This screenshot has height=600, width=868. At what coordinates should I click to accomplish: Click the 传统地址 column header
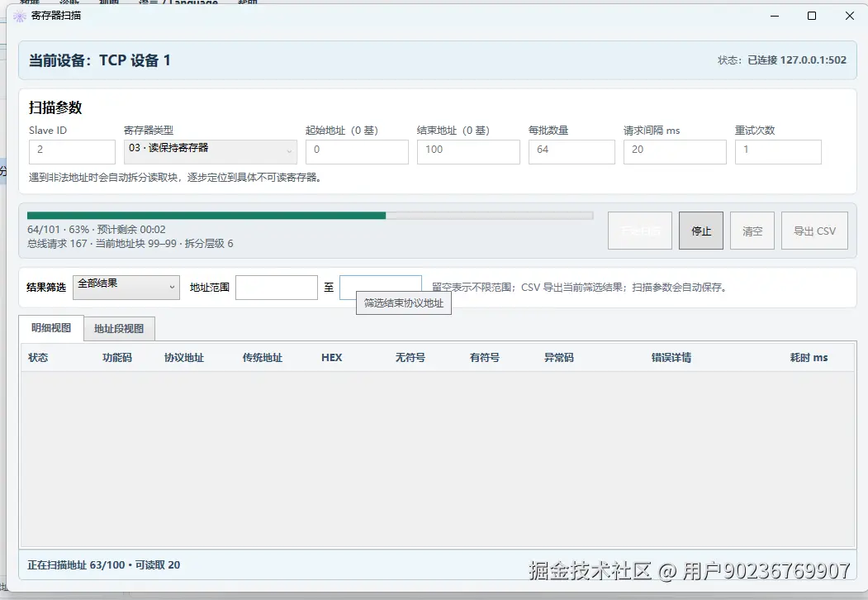(263, 357)
